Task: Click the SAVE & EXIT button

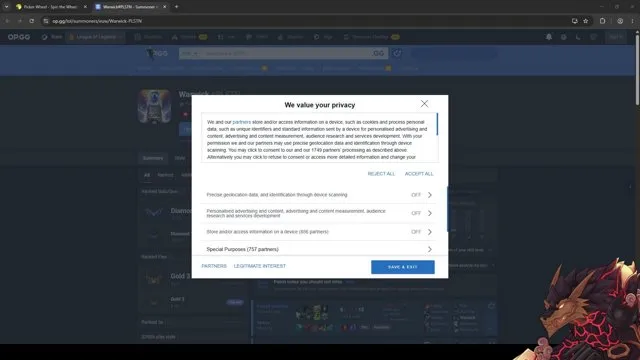Action: tap(402, 267)
